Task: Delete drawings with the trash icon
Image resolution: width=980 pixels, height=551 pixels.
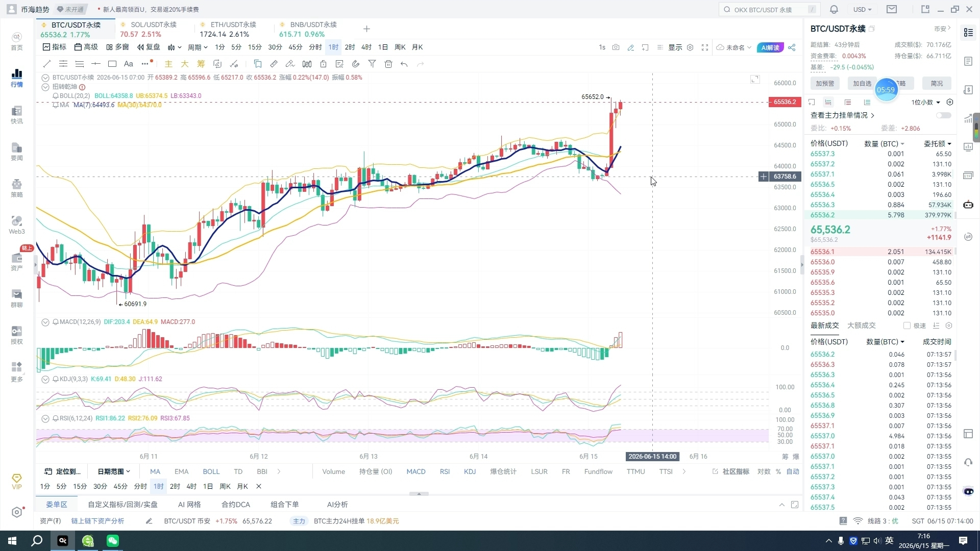Action: pos(388,64)
